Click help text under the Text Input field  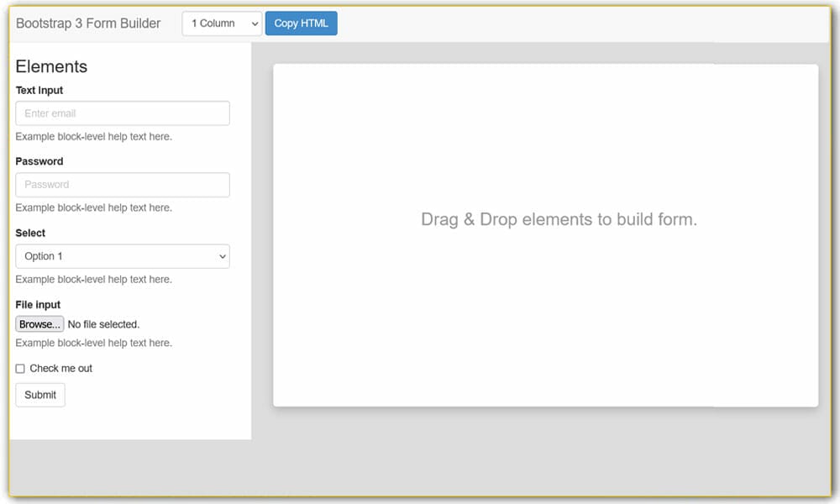[x=94, y=137]
